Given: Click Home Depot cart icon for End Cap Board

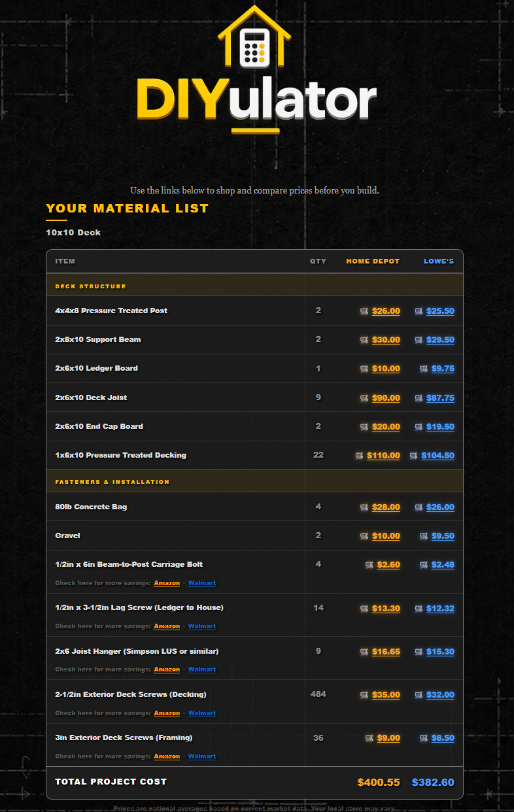Looking at the screenshot, I should click(x=364, y=427).
